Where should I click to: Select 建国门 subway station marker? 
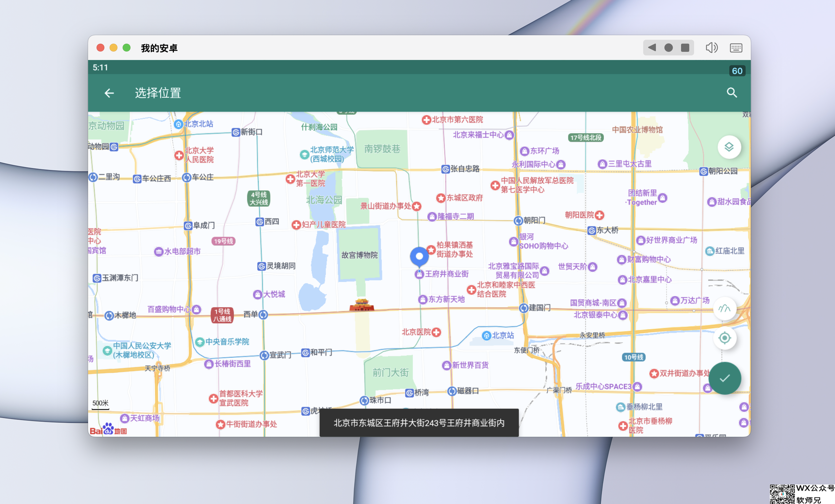pos(524,308)
